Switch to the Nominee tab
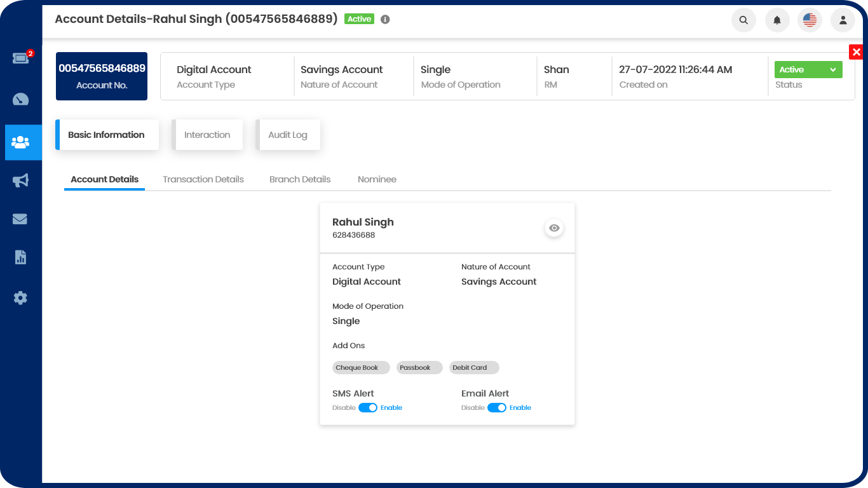Screen dimensions: 868x488 377,179
